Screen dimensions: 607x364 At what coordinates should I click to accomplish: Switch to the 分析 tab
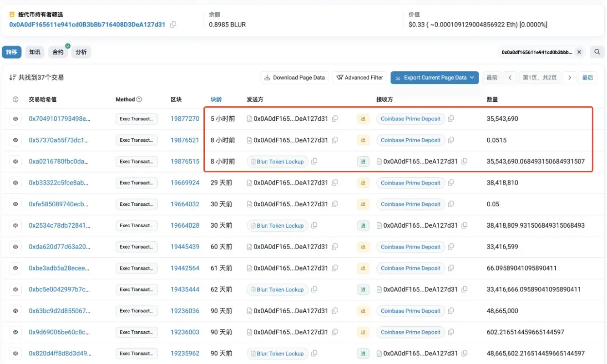click(81, 52)
